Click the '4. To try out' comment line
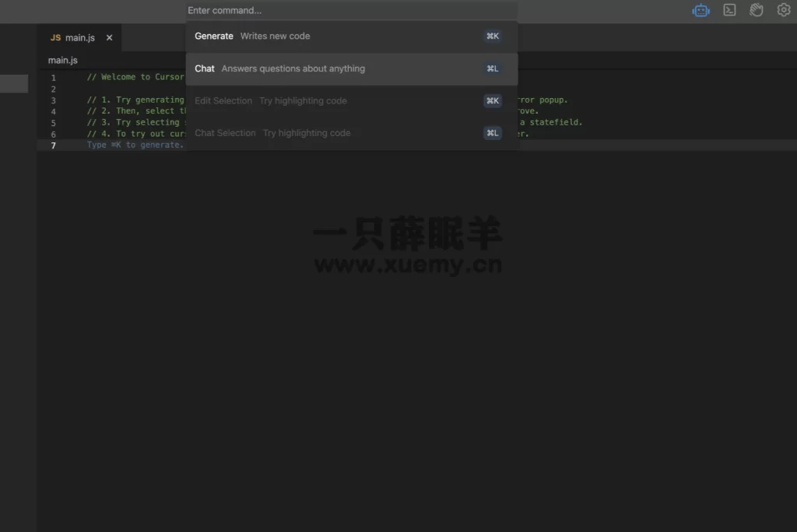 pyautogui.click(x=136, y=134)
